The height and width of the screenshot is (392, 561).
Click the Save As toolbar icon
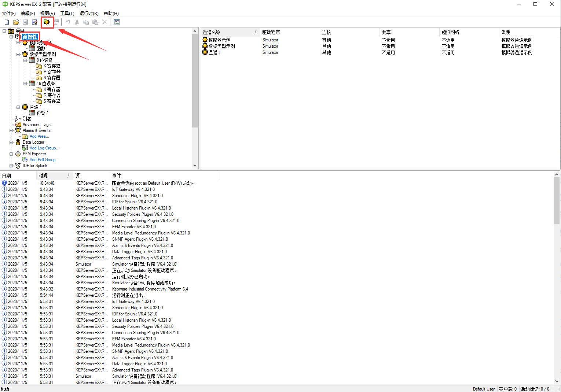coord(34,22)
